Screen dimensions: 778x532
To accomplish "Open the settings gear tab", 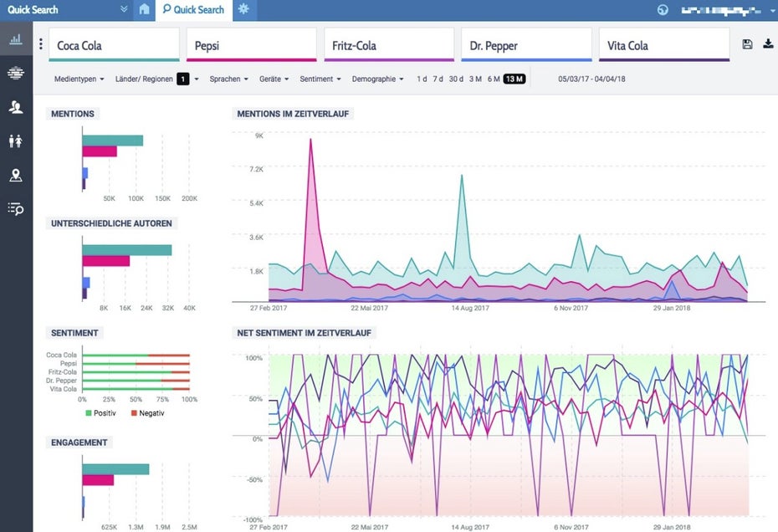I will point(243,9).
